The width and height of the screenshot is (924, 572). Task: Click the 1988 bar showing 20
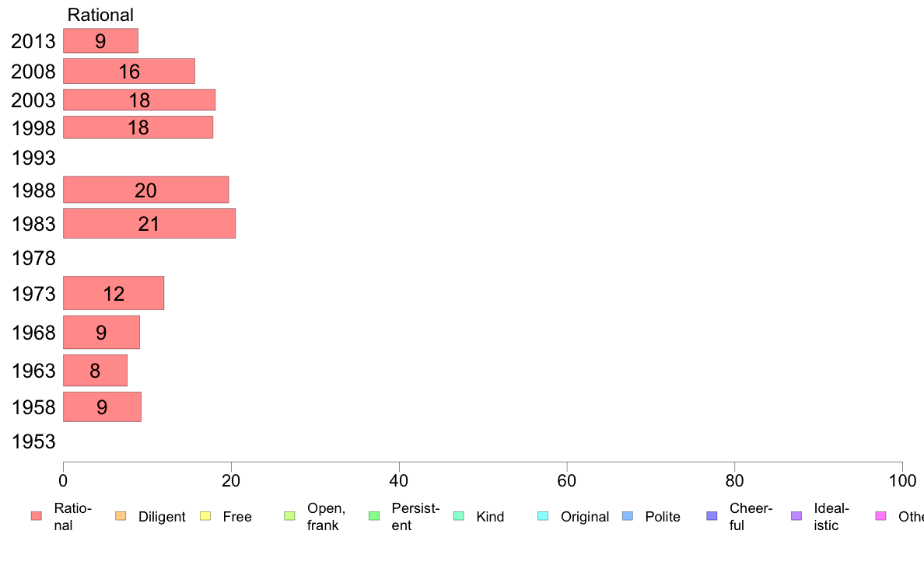pyautogui.click(x=145, y=190)
